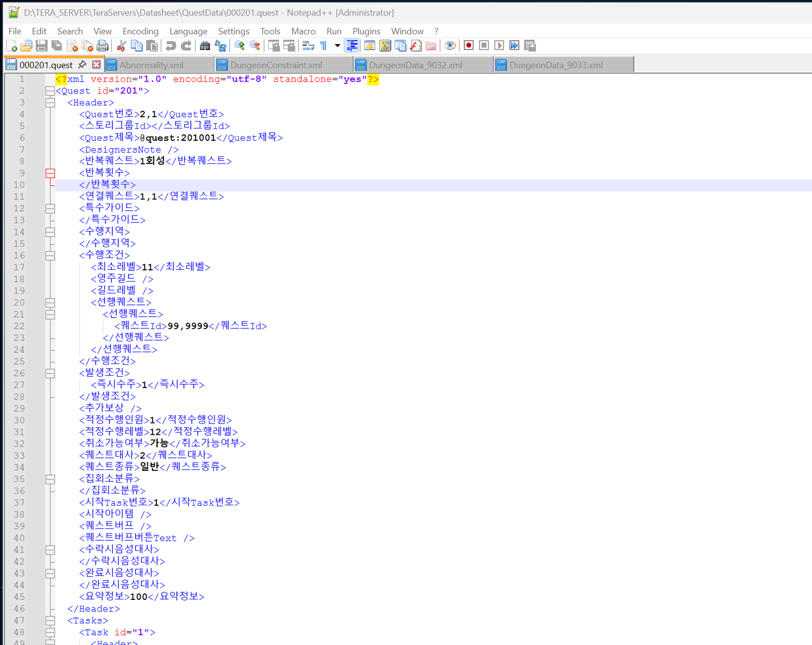812x645 pixels.
Task: Click the Cut scissors icon
Action: click(121, 46)
